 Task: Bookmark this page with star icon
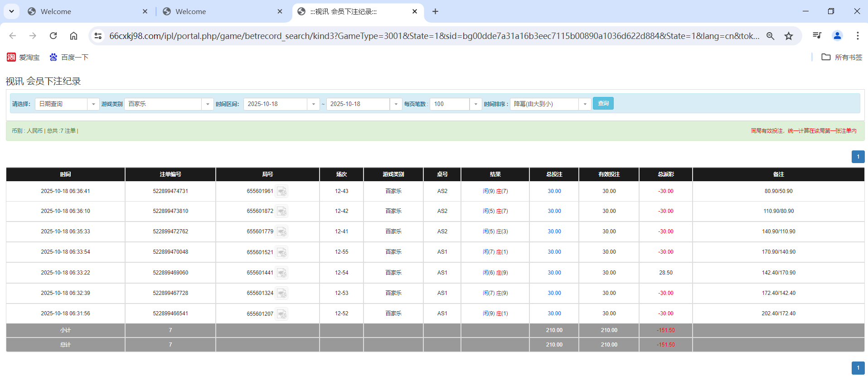click(x=789, y=36)
